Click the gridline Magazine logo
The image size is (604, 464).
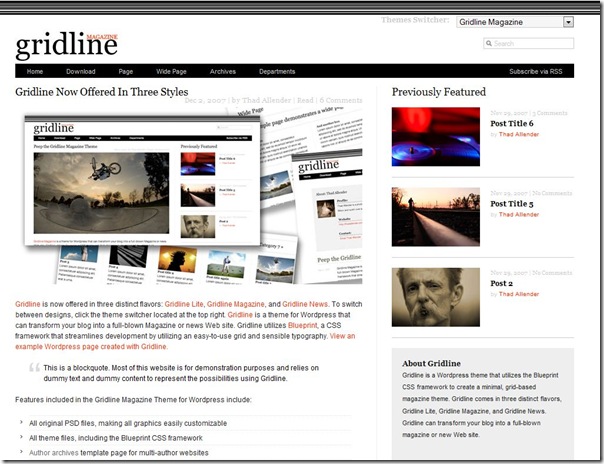pos(67,45)
